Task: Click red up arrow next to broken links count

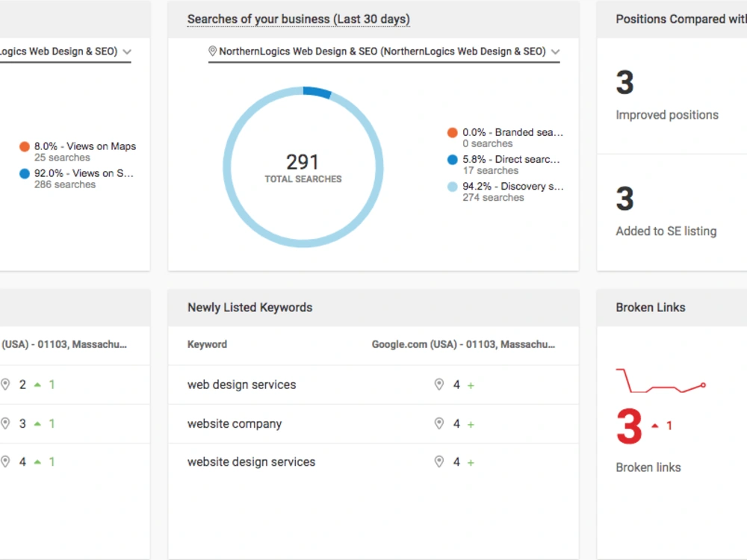Action: [655, 426]
